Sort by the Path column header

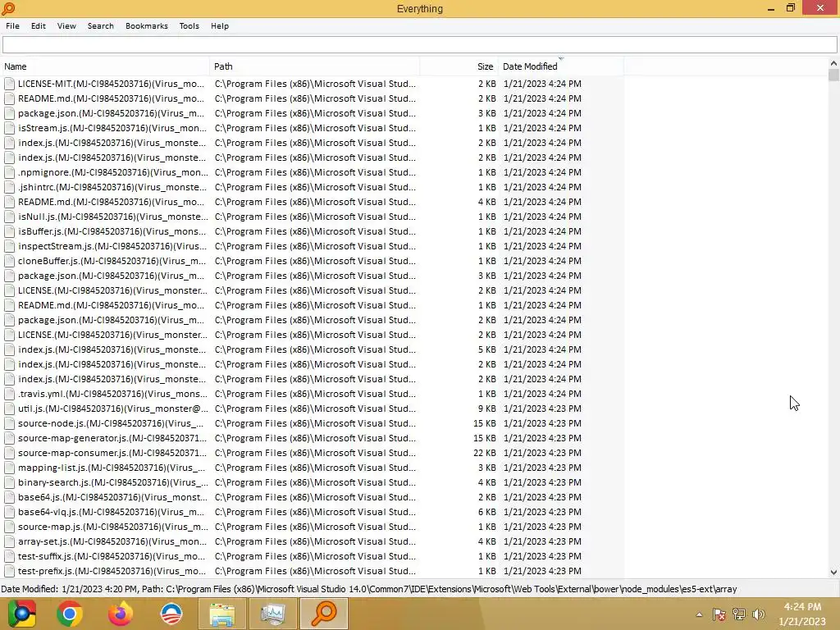coord(314,66)
